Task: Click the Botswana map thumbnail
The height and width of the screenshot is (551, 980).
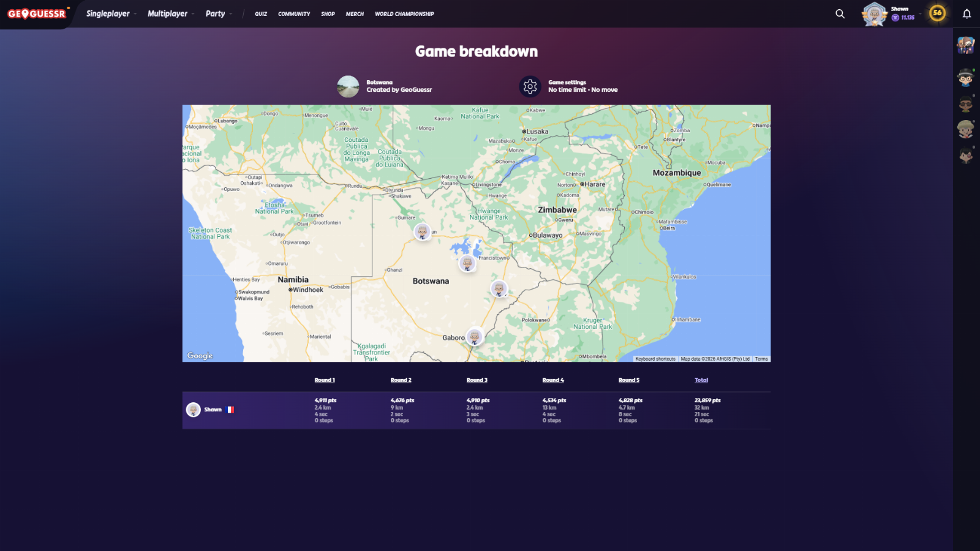Action: point(348,86)
